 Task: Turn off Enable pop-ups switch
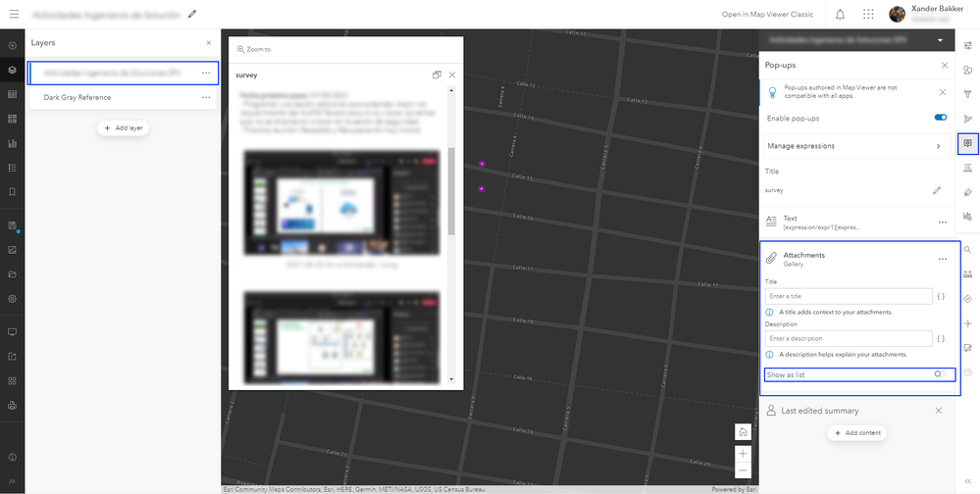click(x=940, y=118)
